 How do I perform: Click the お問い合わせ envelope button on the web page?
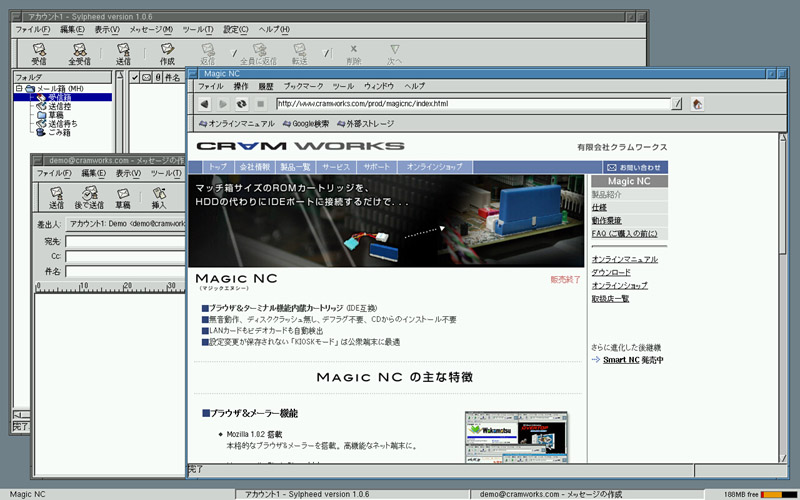click(x=635, y=167)
